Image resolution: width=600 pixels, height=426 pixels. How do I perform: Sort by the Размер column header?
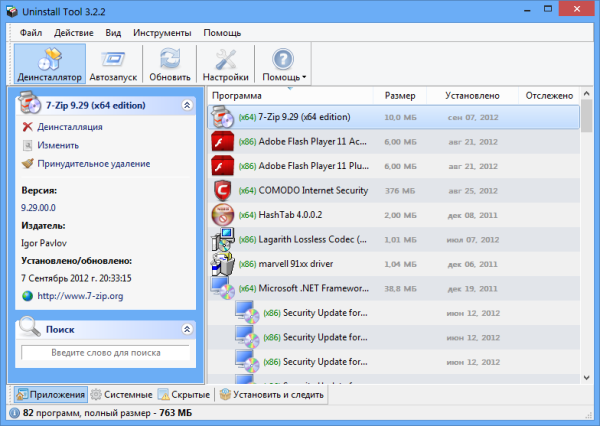pos(400,96)
